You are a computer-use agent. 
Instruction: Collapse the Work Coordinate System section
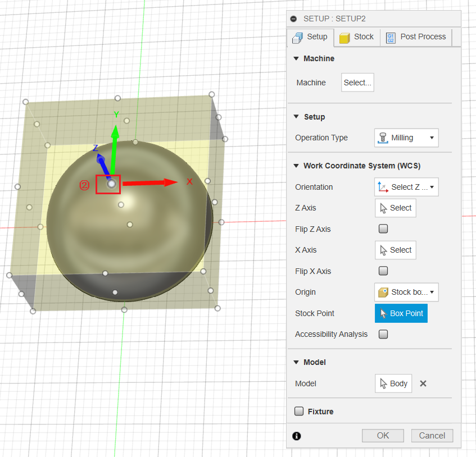pyautogui.click(x=296, y=165)
